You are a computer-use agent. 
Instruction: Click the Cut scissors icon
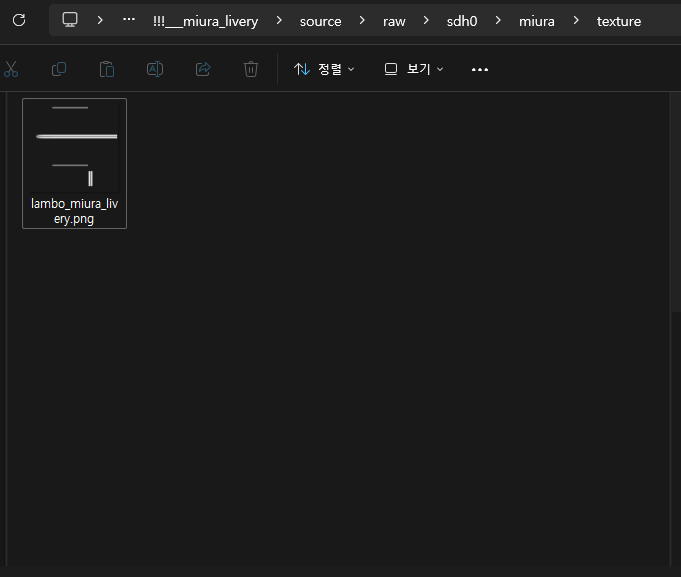(11, 69)
